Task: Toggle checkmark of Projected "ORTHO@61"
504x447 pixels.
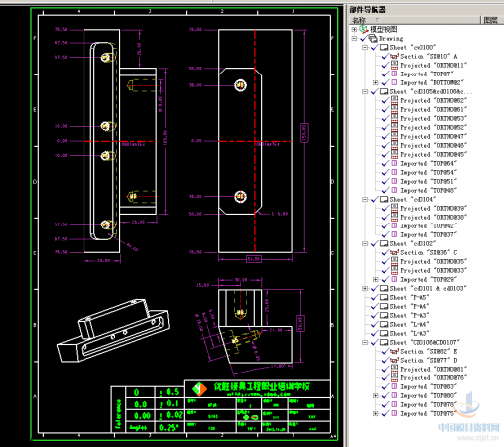Action: pyautogui.click(x=385, y=109)
